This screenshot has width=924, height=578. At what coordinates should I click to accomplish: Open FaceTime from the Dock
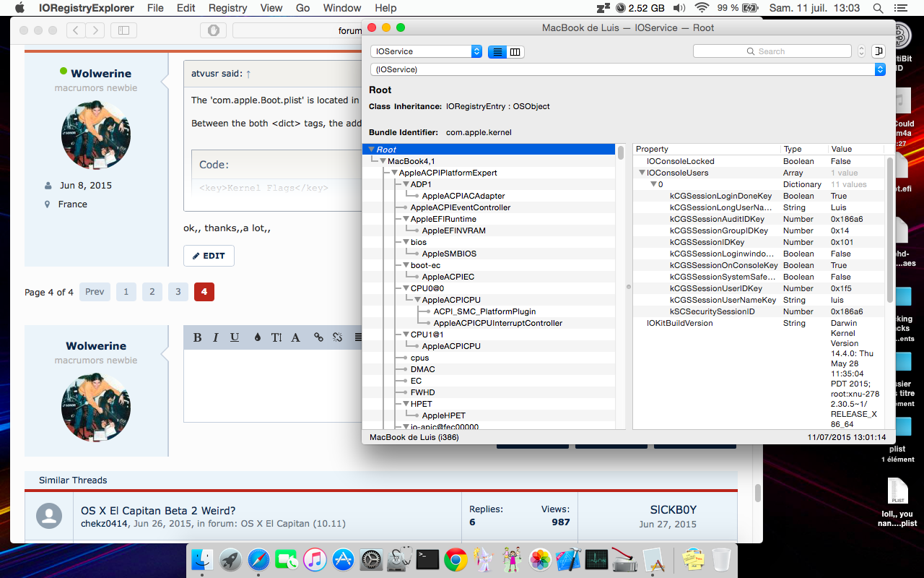pos(287,560)
